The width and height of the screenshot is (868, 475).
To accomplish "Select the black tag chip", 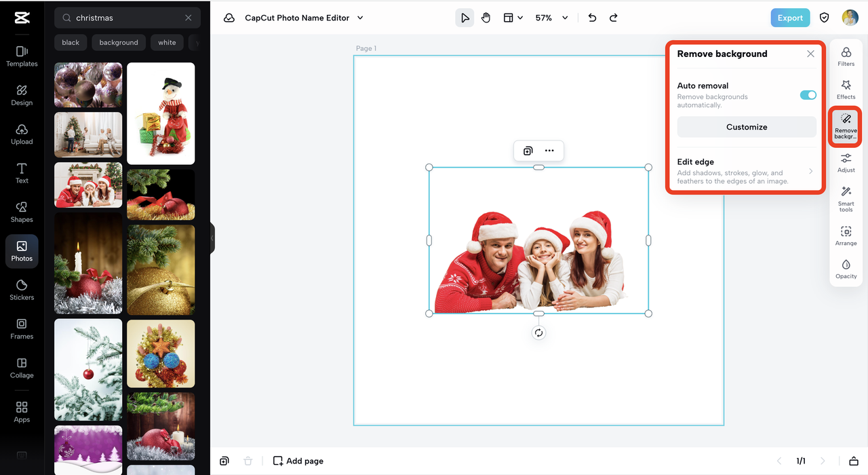I will click(71, 42).
